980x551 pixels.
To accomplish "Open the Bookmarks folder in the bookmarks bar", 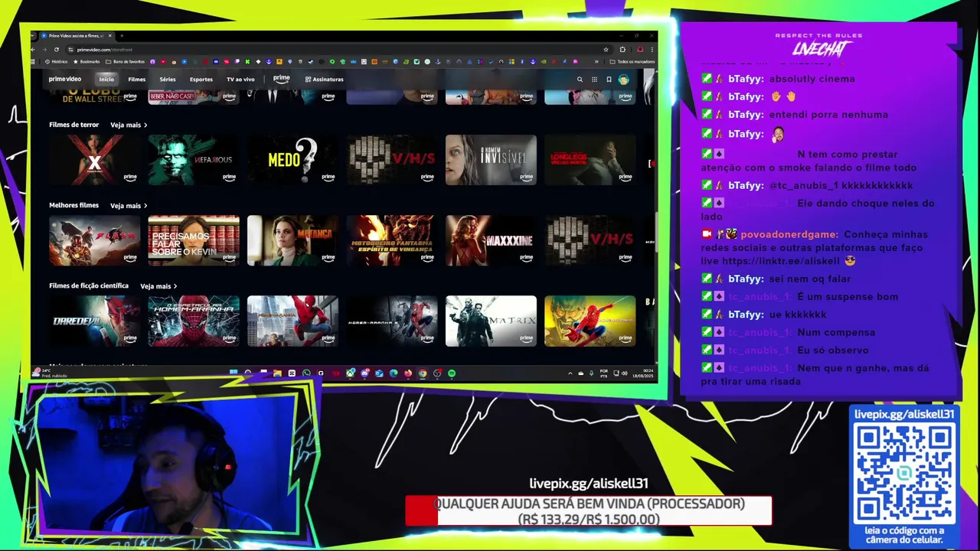I will [87, 61].
